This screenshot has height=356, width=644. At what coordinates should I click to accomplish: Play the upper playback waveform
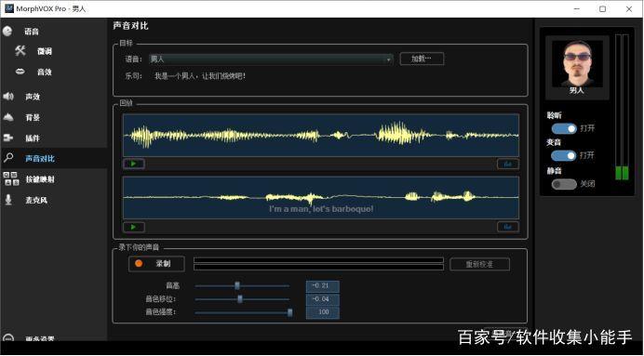(134, 164)
